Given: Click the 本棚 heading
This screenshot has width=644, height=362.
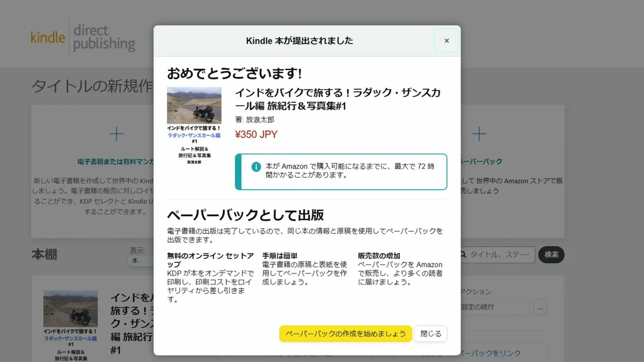Looking at the screenshot, I should [x=44, y=254].
